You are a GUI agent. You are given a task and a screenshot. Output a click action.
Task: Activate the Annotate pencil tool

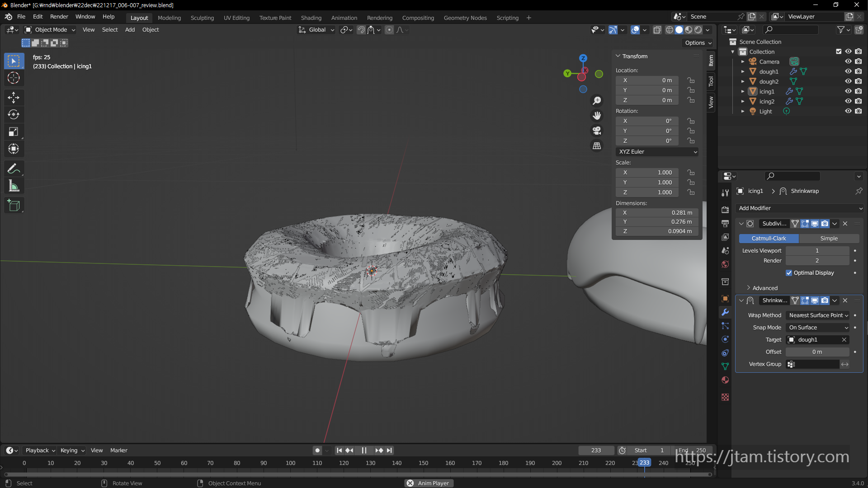14,169
